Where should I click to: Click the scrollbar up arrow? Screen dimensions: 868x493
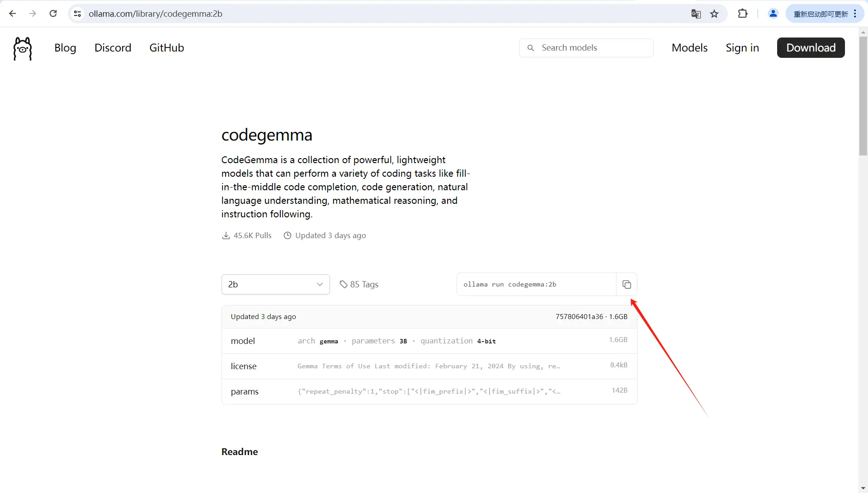click(863, 32)
